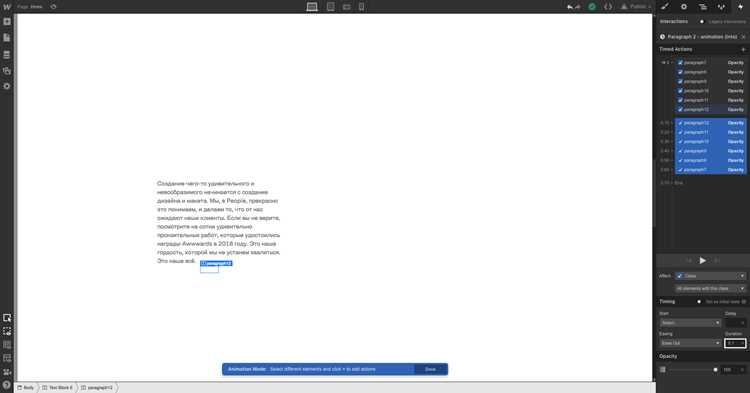Toggle checkbox of unhighlighted paragraph10 action
Image resolution: width=750 pixels, height=393 pixels.
tap(680, 91)
